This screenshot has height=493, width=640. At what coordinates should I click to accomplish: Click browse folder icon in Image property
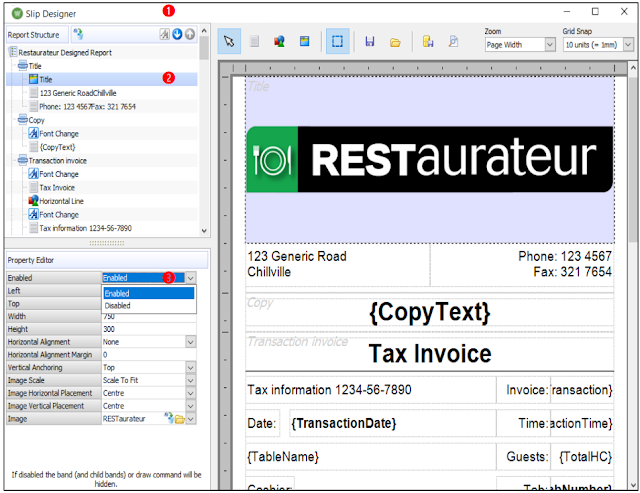pyautogui.click(x=180, y=419)
